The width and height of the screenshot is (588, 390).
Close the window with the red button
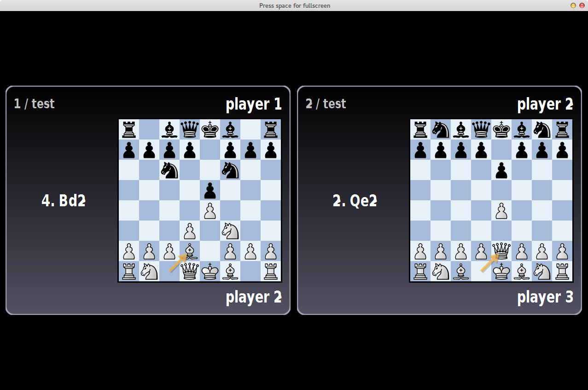(x=582, y=6)
